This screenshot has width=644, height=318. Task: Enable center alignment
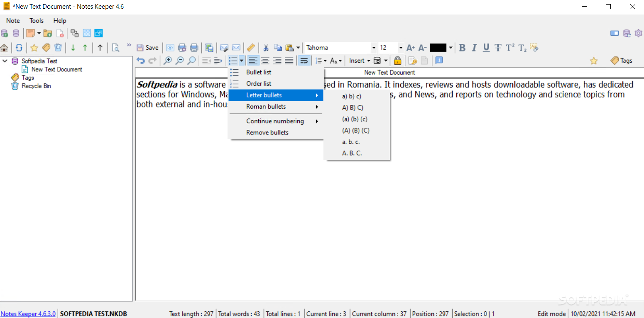pyautogui.click(x=265, y=61)
